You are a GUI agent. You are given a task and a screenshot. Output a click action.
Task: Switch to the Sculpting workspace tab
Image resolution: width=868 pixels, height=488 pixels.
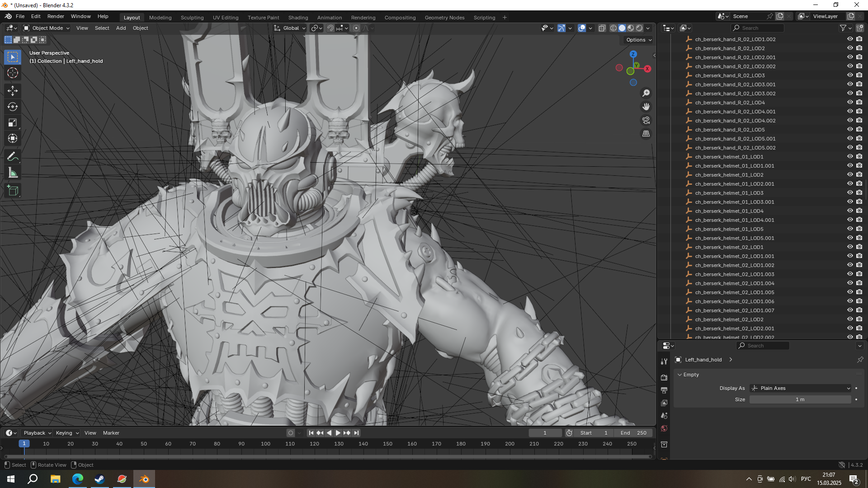(192, 18)
